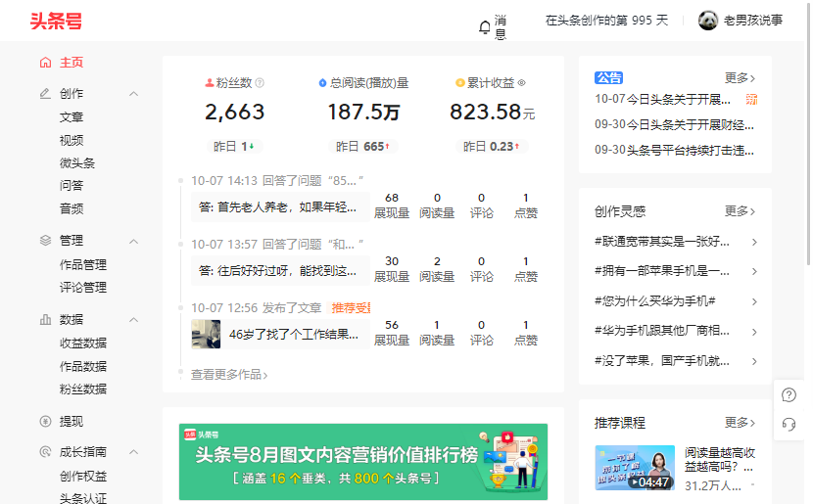Click the 成长指南 compass icon
813x504 pixels.
[x=46, y=452]
